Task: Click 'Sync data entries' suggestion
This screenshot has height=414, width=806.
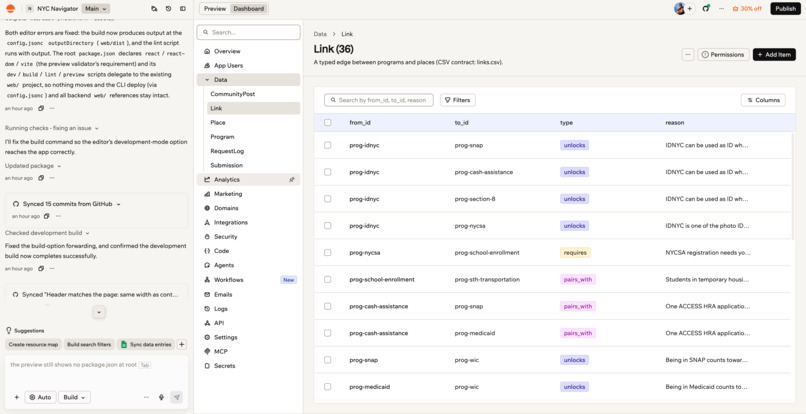Action: pyautogui.click(x=146, y=345)
